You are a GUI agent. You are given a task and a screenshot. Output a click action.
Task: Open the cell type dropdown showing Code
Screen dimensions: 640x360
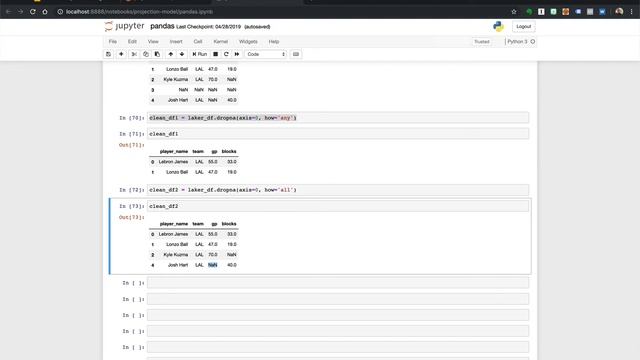pos(266,54)
